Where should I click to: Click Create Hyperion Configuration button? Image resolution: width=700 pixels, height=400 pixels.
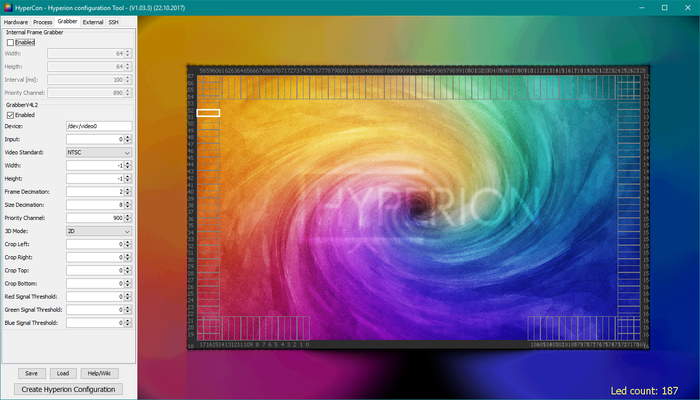69,389
